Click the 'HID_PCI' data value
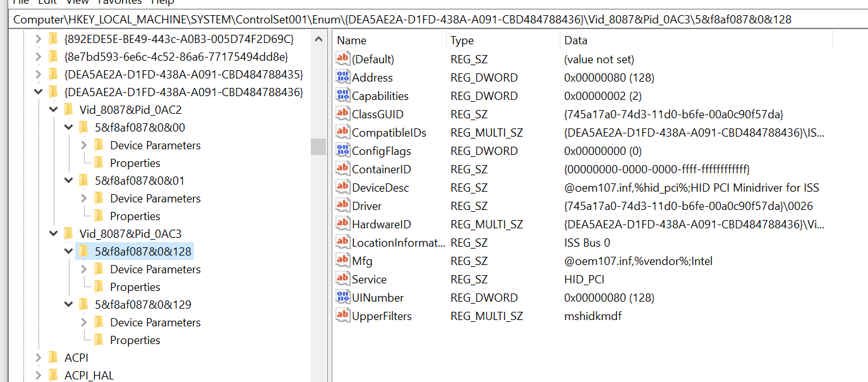The width and height of the screenshot is (868, 382). pos(584,279)
